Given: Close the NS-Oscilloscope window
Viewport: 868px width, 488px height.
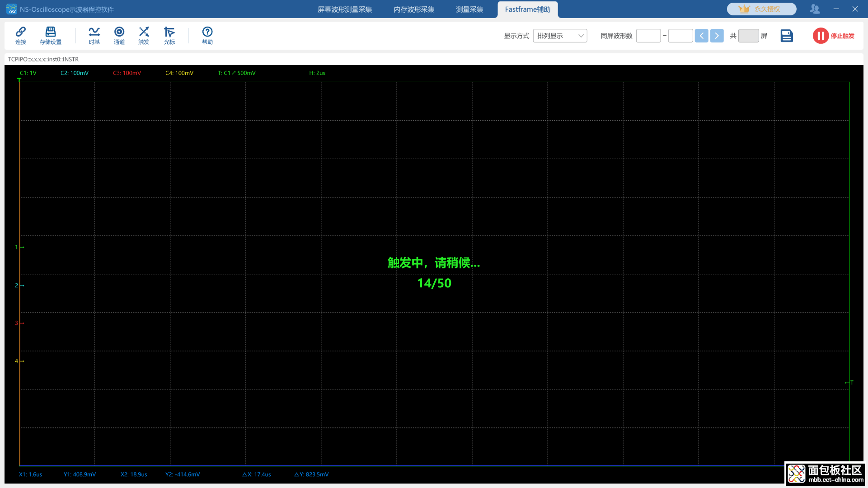Looking at the screenshot, I should pyautogui.click(x=855, y=9).
